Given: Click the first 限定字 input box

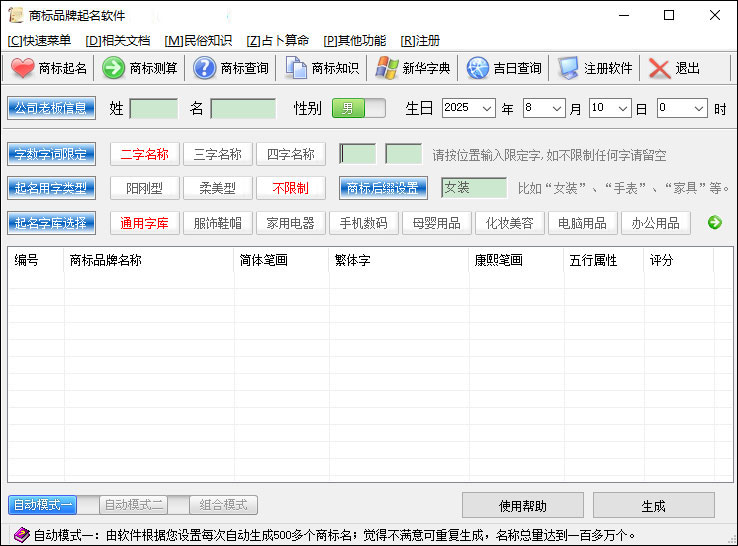Looking at the screenshot, I should tap(358, 154).
